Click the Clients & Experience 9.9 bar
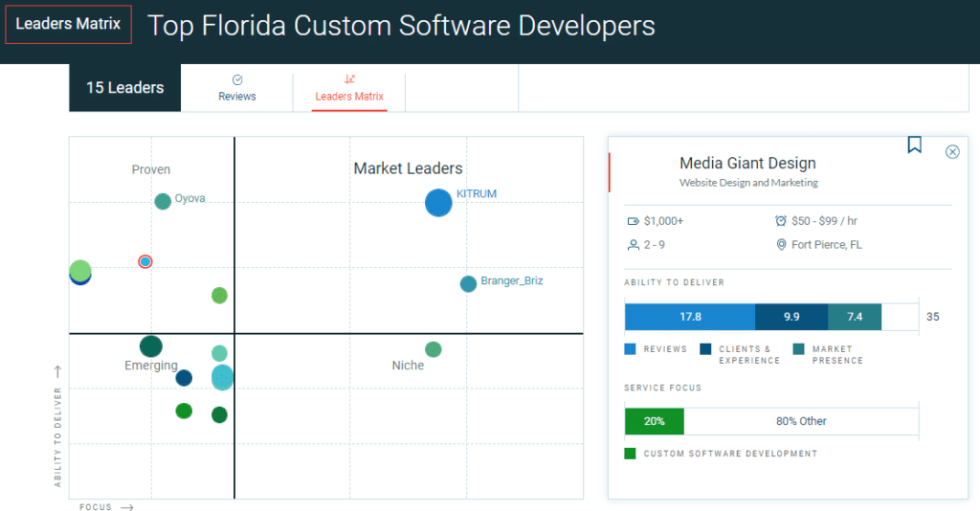This screenshot has height=511, width=980. pos(791,317)
